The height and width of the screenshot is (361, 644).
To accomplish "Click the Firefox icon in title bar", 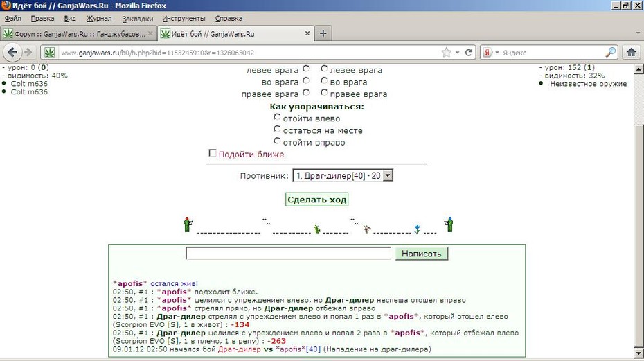I will pos(6,6).
